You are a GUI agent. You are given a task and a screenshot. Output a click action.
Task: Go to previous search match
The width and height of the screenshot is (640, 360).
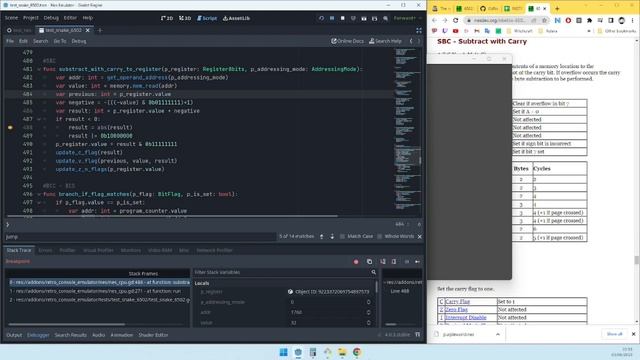[x=322, y=237]
